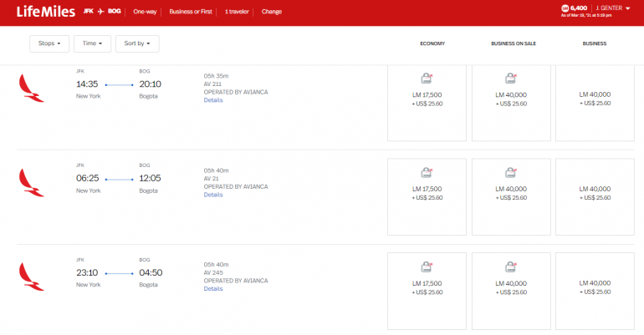
Task: Click Change in the top search bar
Action: click(x=271, y=13)
